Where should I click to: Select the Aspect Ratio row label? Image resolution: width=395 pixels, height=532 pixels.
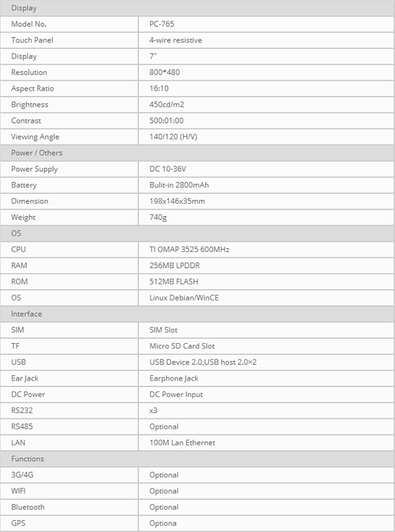[x=33, y=89]
